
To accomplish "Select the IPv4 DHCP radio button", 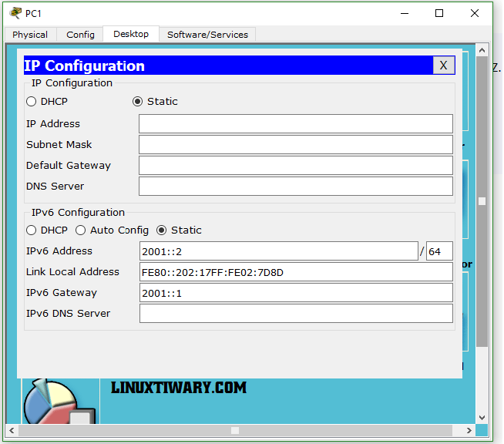I will point(31,102).
